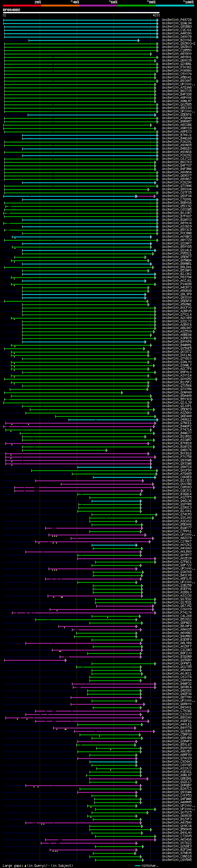Select the UniRef100_Q5CC93 label

tap(177, 108)
